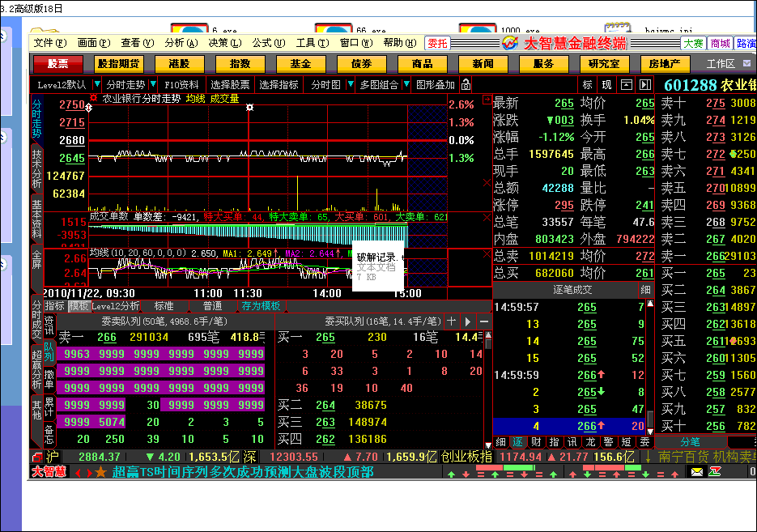Expand the 多图组合 dropdown arrow
The image size is (757, 532).
tap(406, 84)
